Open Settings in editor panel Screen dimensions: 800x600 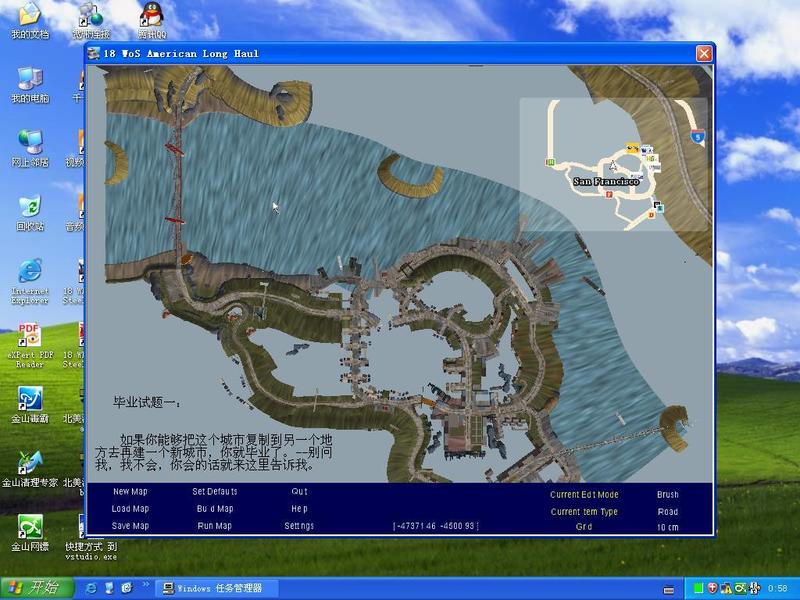[299, 526]
